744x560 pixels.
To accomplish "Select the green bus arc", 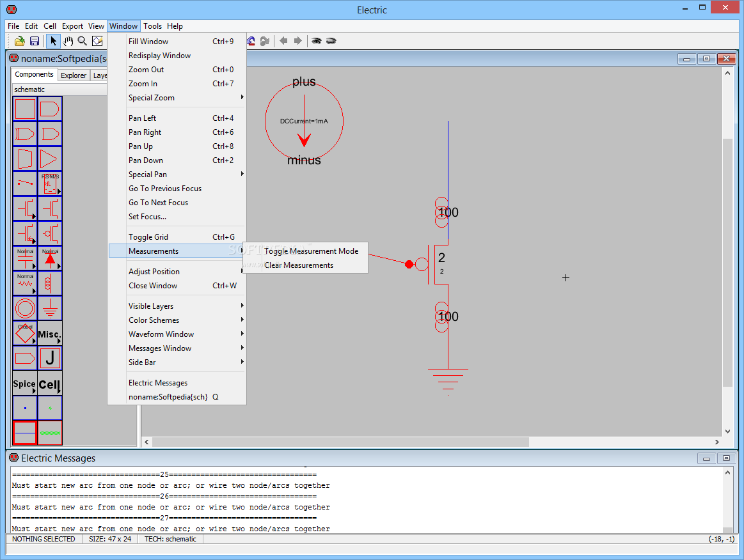I will [x=50, y=432].
